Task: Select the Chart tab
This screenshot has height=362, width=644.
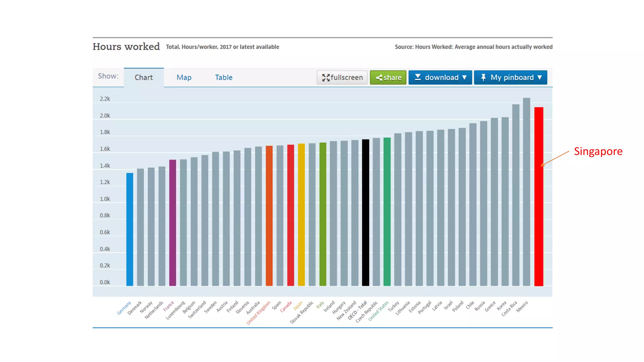Action: [x=144, y=77]
